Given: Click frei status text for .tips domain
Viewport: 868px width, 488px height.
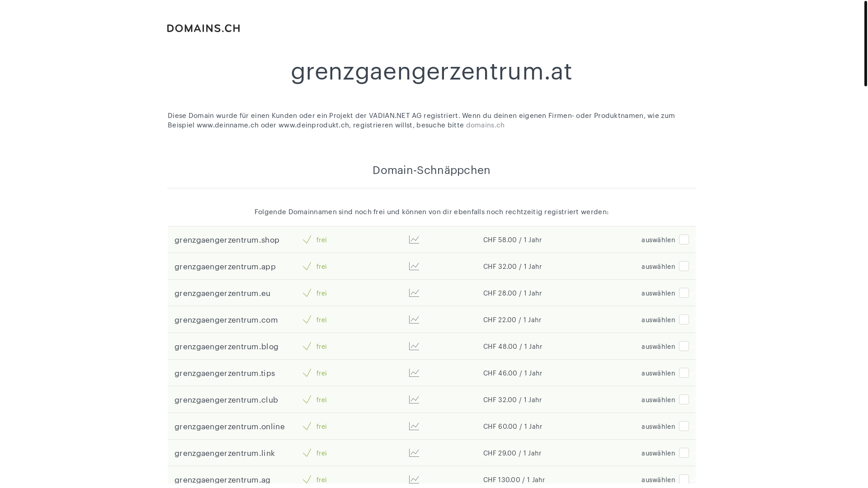Looking at the screenshot, I should tap(321, 373).
